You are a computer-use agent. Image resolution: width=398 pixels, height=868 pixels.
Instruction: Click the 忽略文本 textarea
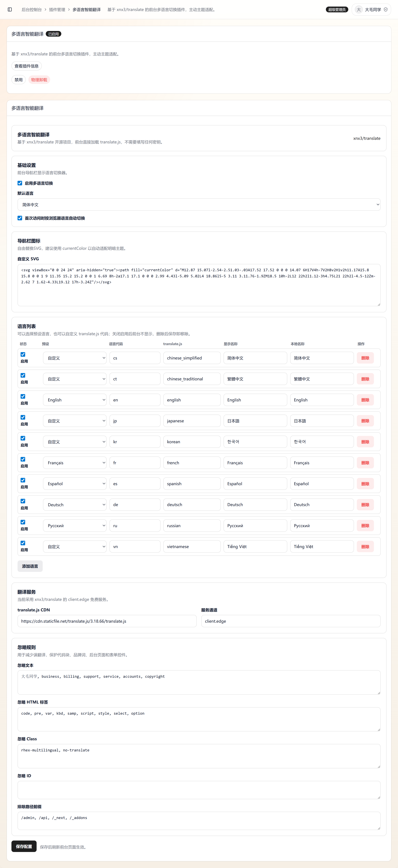click(x=199, y=682)
